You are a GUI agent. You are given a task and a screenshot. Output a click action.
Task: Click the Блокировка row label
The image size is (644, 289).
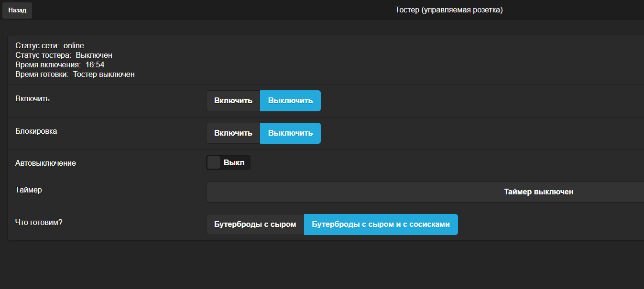pyautogui.click(x=36, y=131)
